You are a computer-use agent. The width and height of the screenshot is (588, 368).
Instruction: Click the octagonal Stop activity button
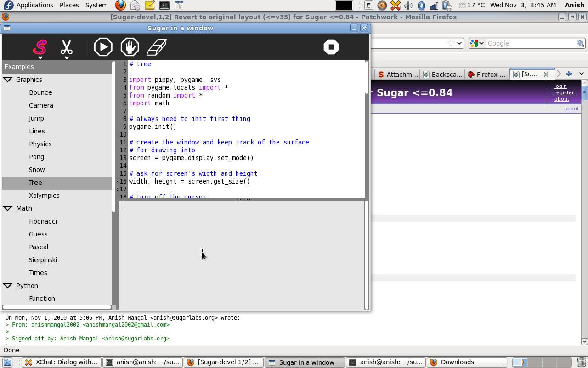tap(331, 47)
